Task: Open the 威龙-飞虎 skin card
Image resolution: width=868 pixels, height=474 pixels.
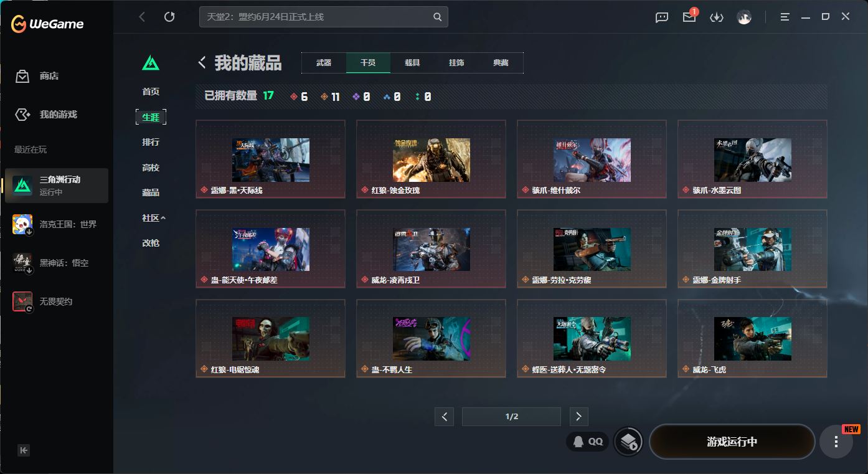Action: (x=752, y=338)
